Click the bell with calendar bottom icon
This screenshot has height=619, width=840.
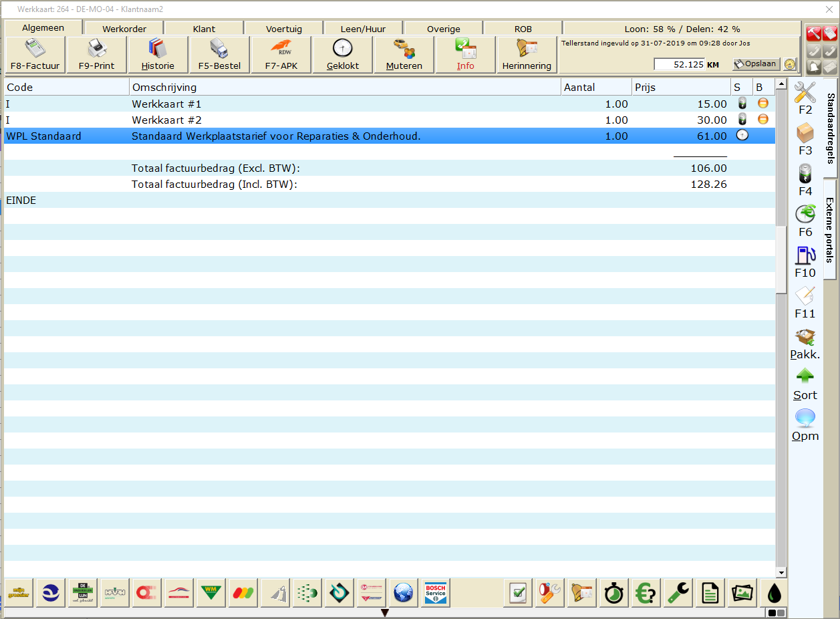coord(581,593)
